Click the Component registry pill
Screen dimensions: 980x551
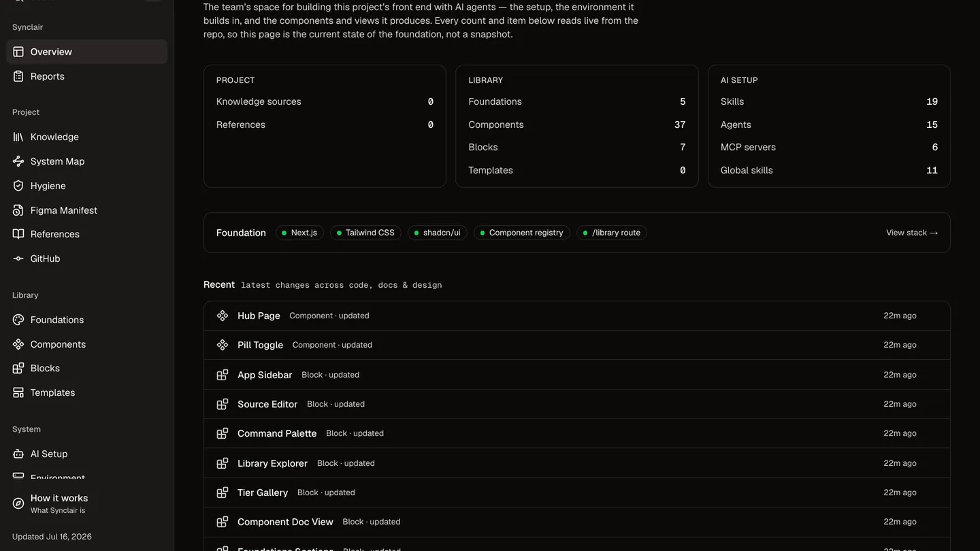pyautogui.click(x=522, y=233)
